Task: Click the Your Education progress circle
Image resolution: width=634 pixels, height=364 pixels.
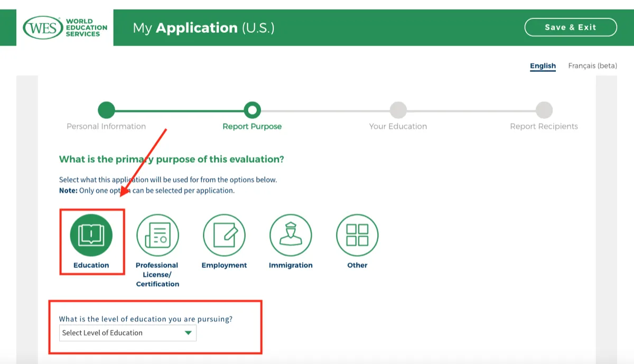Action: click(x=398, y=110)
